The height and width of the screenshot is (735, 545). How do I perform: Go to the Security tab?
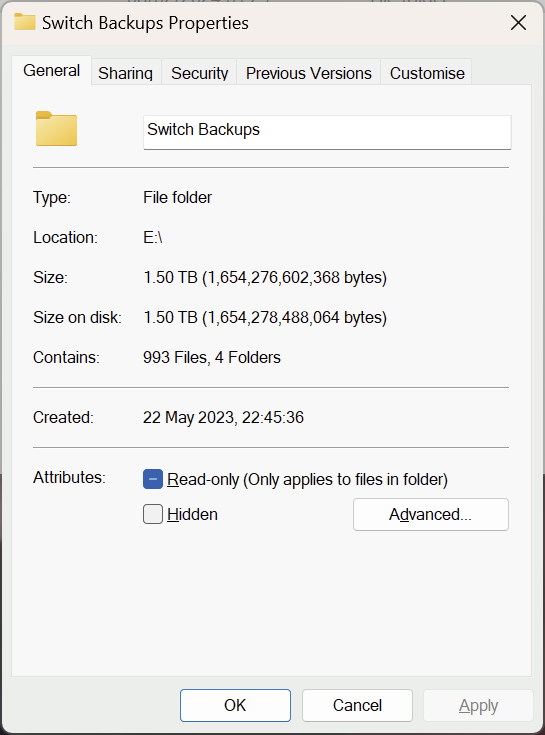click(199, 73)
